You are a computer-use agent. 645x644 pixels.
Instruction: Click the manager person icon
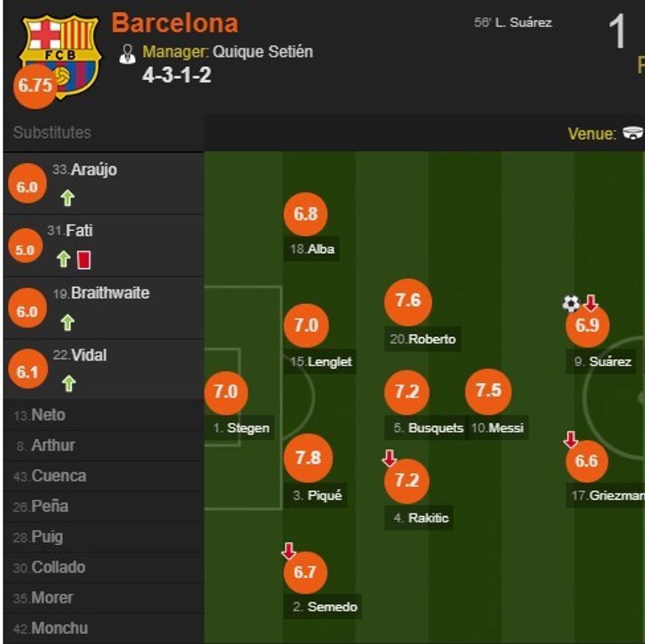127,54
